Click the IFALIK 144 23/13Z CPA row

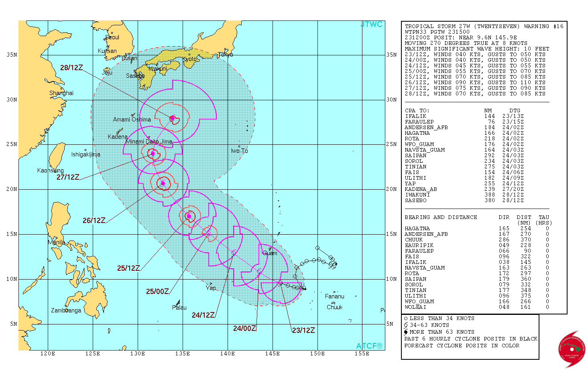click(464, 116)
